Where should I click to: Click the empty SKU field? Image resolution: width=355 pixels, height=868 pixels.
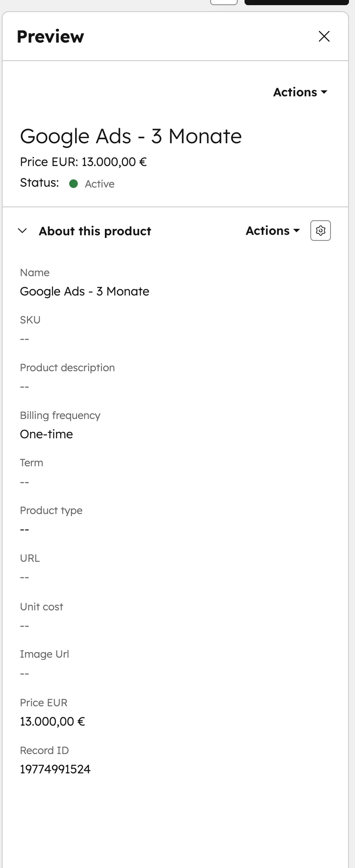[x=24, y=339]
